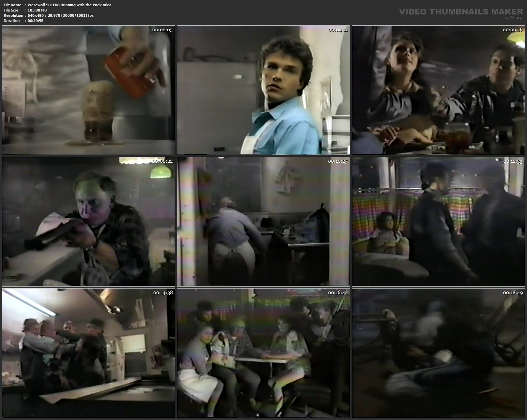Click the resolution value '640x480 / 29.970 (30000/1001) fps'
The height and width of the screenshot is (420, 527).
pyautogui.click(x=60, y=15)
